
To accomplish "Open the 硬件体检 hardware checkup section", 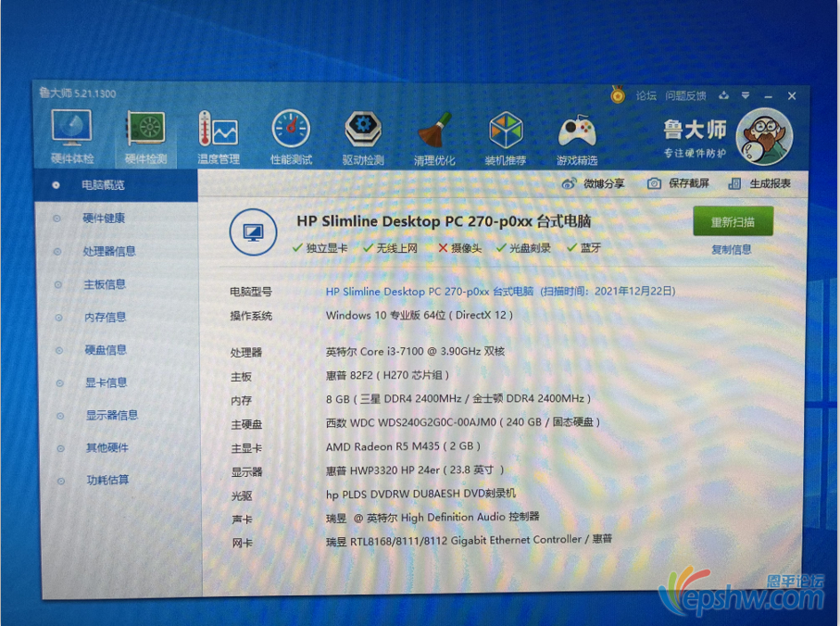I will 72,136.
